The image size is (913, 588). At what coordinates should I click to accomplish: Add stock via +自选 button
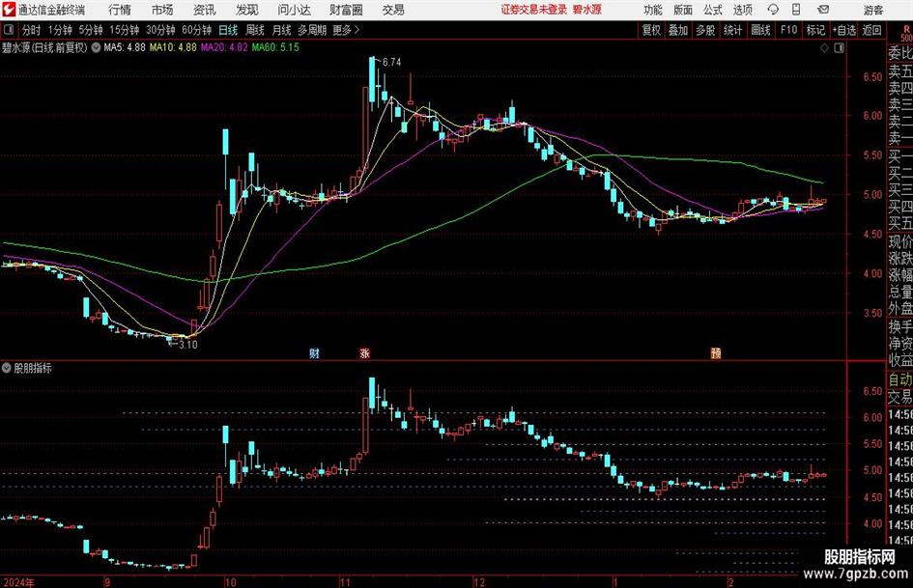(x=843, y=30)
